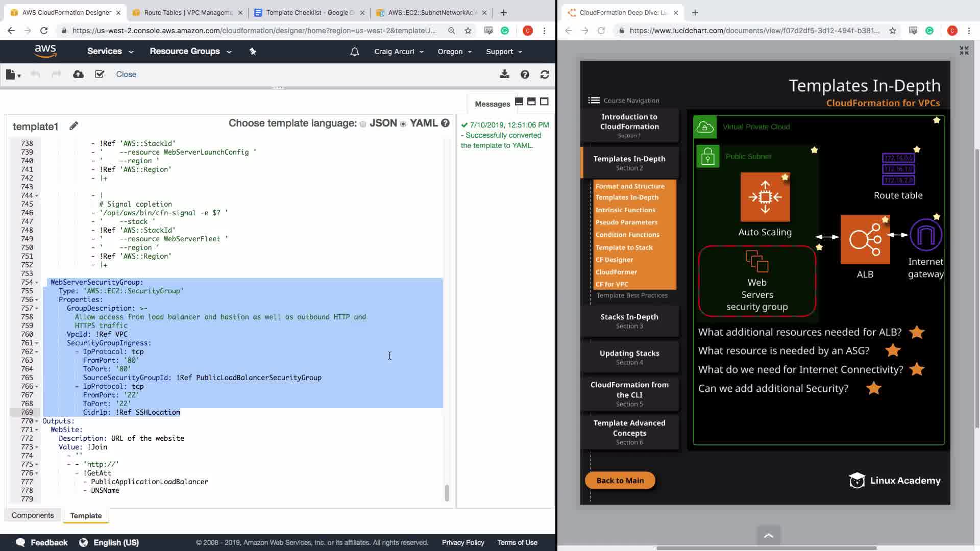Click the code editor vertical scrollbar

[447, 492]
